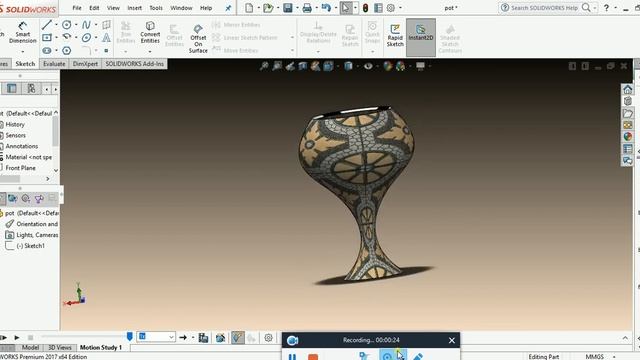Click the Rebuild traffic light icon
The image size is (640, 360).
(365, 8)
